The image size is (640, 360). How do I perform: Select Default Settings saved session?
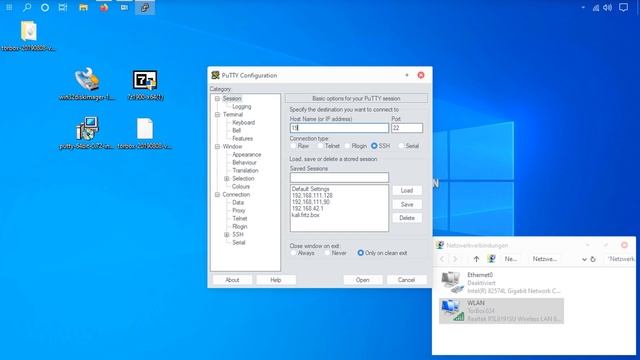[x=311, y=189]
